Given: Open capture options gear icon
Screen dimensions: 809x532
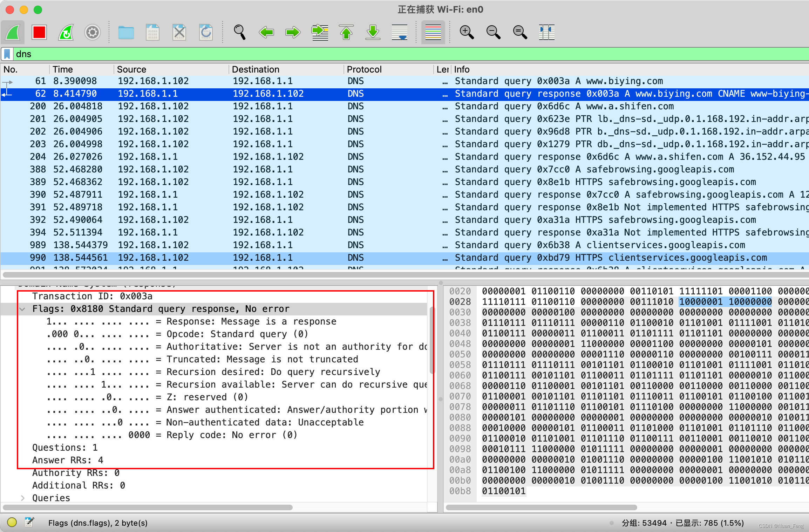Looking at the screenshot, I should click(x=93, y=33).
